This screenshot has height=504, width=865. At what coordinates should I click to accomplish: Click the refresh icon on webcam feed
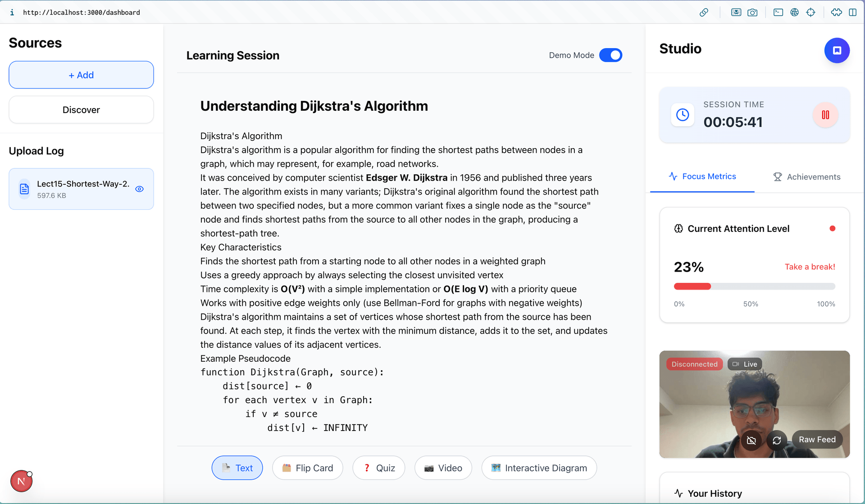pos(777,440)
